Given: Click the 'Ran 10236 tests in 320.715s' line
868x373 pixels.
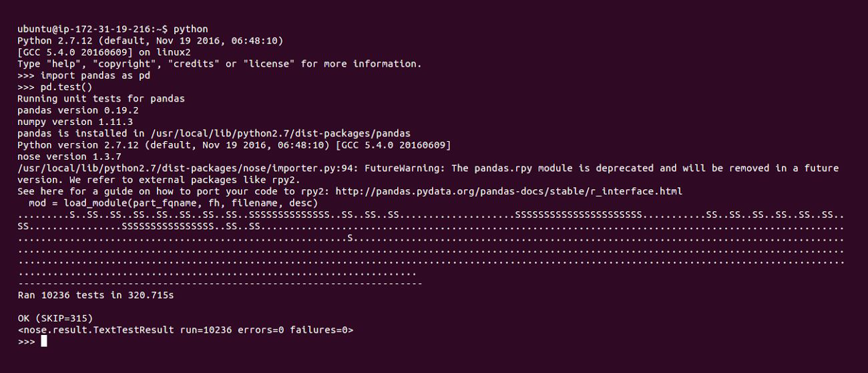Looking at the screenshot, I should click(x=95, y=295).
